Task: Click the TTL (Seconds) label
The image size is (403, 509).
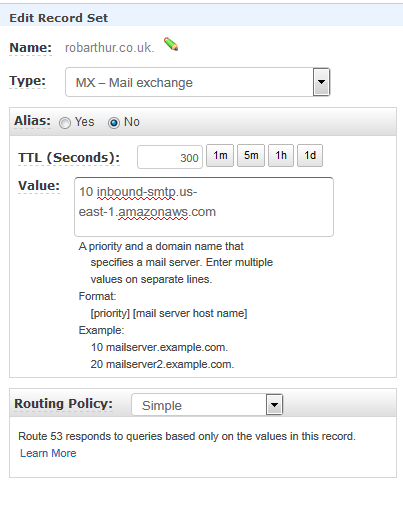Action: click(x=69, y=157)
